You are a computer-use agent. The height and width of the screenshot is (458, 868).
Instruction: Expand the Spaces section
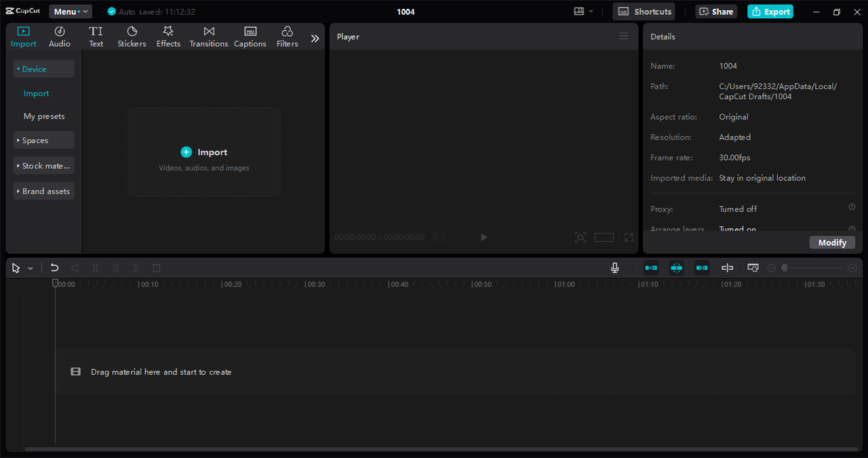(x=44, y=140)
